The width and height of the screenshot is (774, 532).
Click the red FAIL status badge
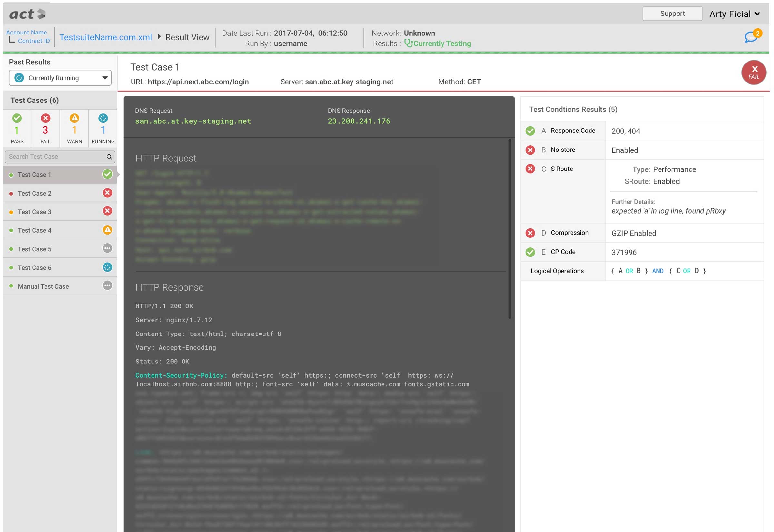click(x=753, y=72)
